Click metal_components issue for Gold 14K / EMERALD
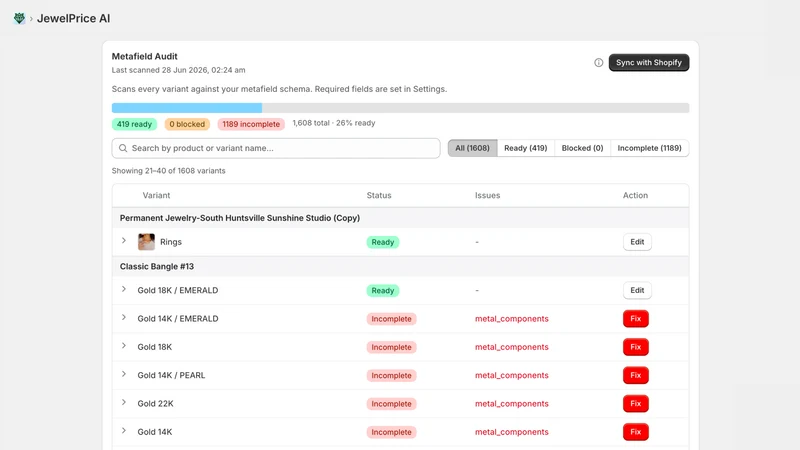 click(512, 319)
